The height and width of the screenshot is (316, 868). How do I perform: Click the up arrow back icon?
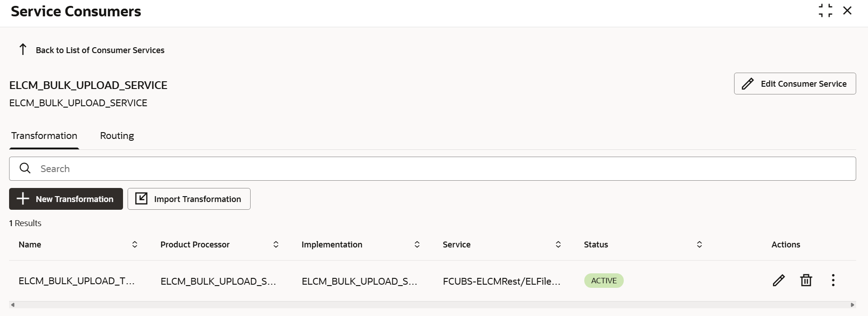pyautogui.click(x=23, y=49)
